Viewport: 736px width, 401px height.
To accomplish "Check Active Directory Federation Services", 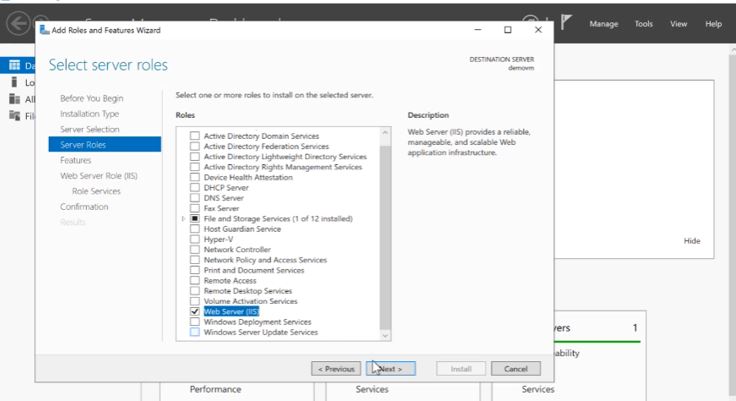I will tap(195, 146).
